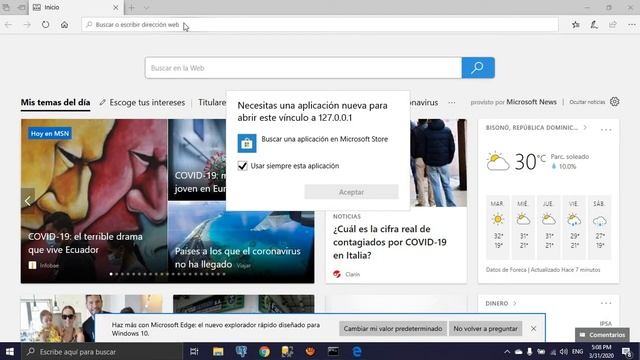Select the Mis temas del día tab
This screenshot has width=640, height=360.
tap(56, 102)
